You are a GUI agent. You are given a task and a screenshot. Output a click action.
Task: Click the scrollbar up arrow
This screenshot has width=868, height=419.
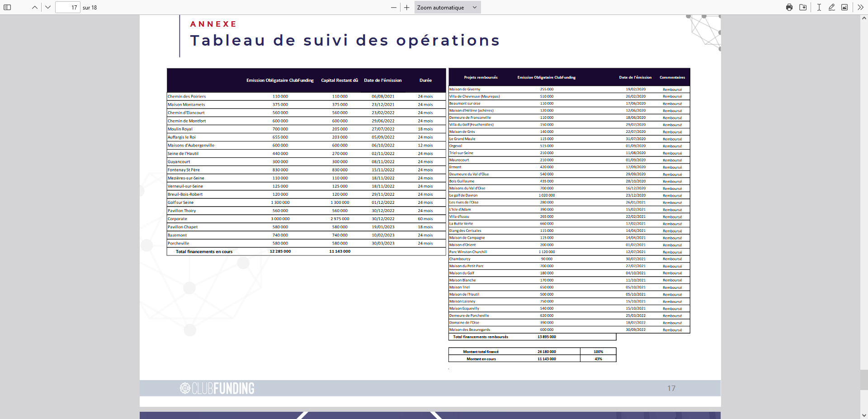tap(864, 18)
